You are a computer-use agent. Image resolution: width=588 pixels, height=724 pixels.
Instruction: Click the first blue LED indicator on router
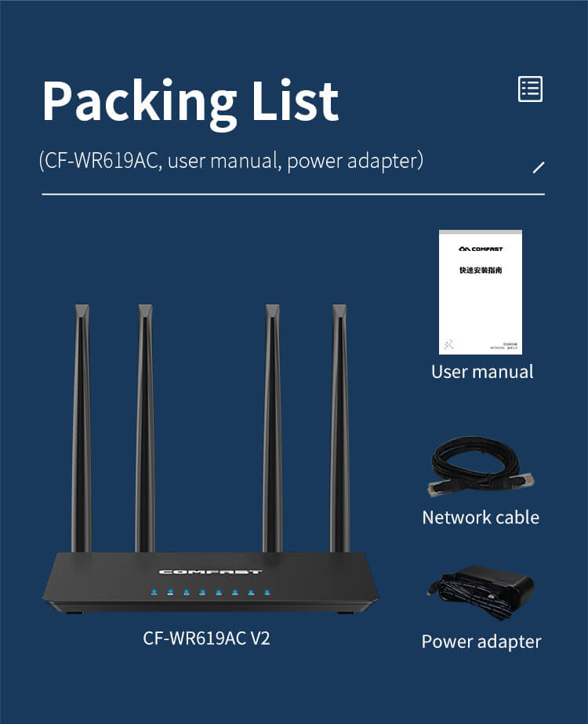(x=154, y=591)
